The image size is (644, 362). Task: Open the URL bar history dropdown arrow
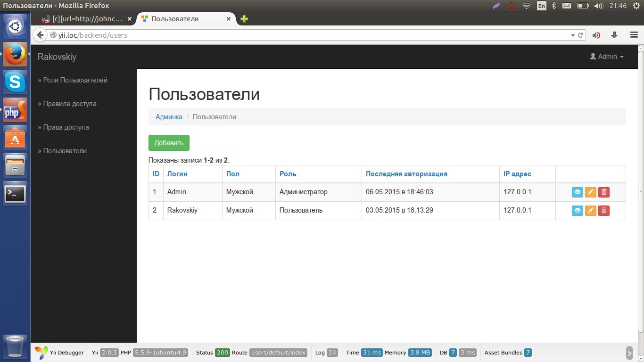(573, 35)
